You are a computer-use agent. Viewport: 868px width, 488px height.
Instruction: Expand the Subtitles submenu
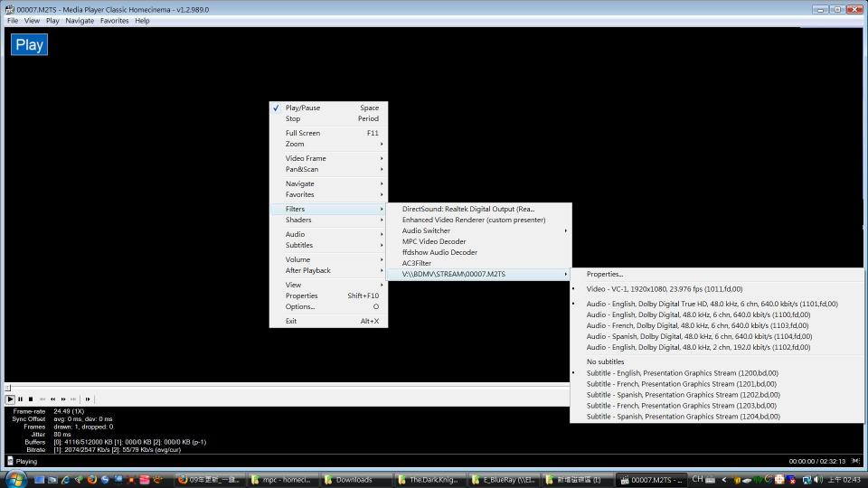click(x=328, y=245)
